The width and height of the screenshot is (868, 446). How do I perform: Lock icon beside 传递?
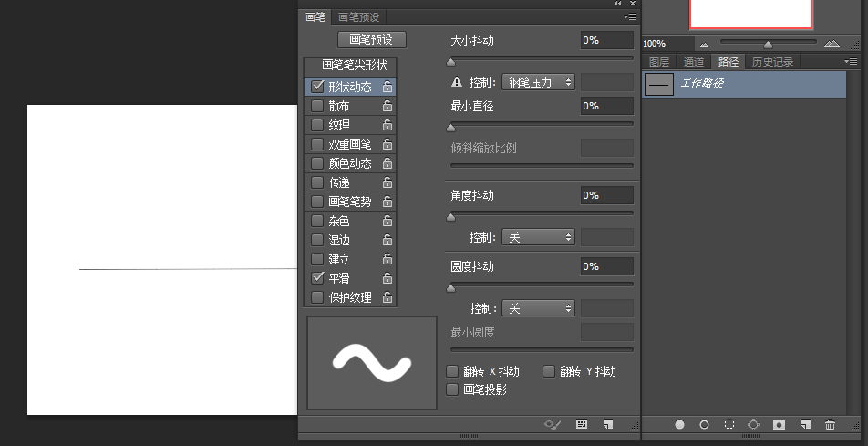click(x=387, y=182)
